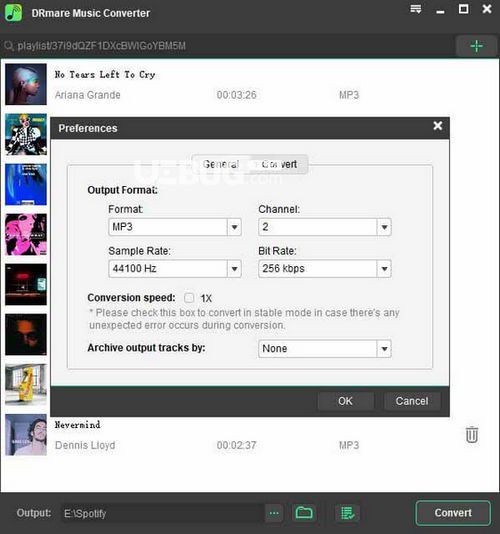Screen dimensions: 500x534
Task: Click the Nevermind track title
Action: coord(77,425)
